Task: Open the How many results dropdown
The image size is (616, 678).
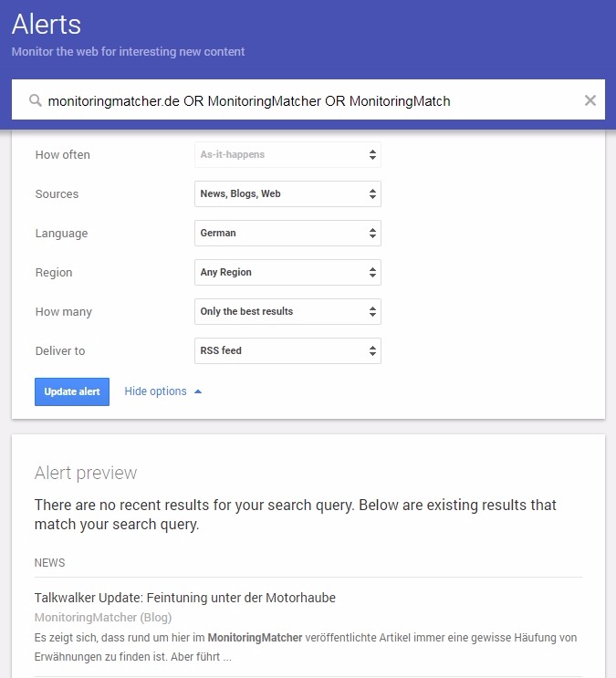Action: click(287, 312)
